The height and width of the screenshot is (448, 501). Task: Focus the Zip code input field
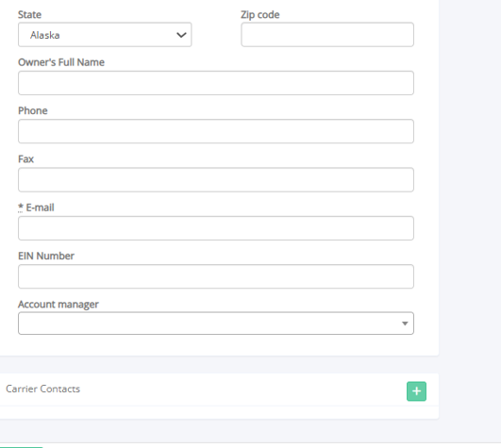tap(327, 35)
